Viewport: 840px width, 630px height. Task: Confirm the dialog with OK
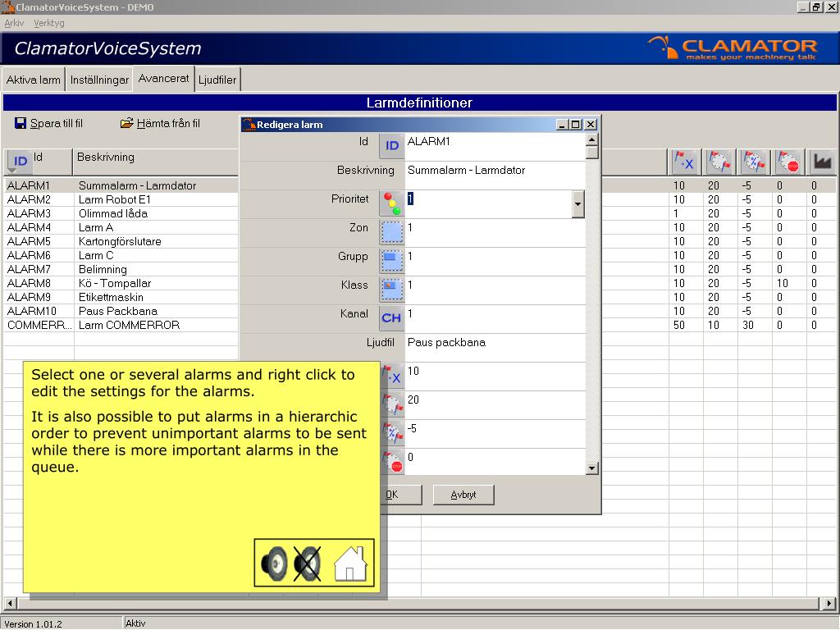[x=402, y=495]
